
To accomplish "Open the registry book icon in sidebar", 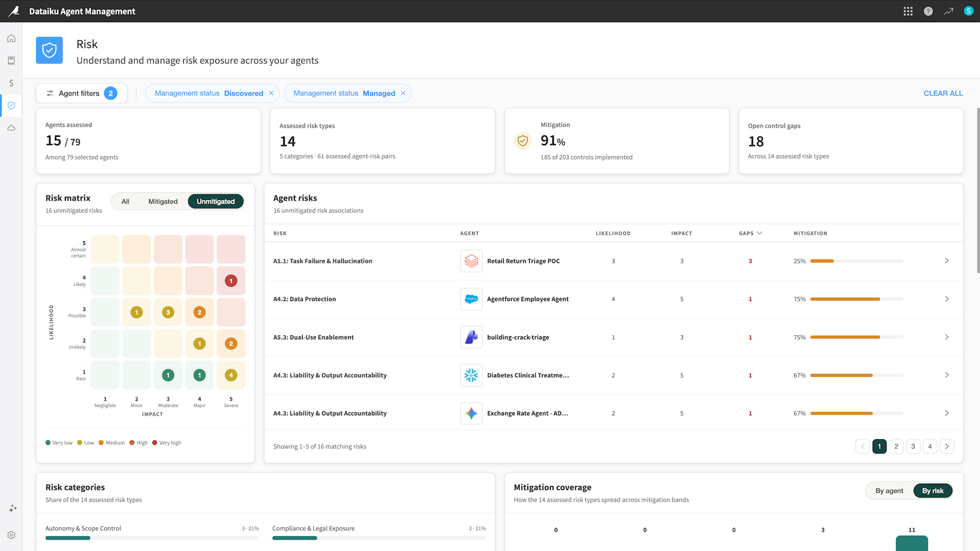I will [11, 60].
